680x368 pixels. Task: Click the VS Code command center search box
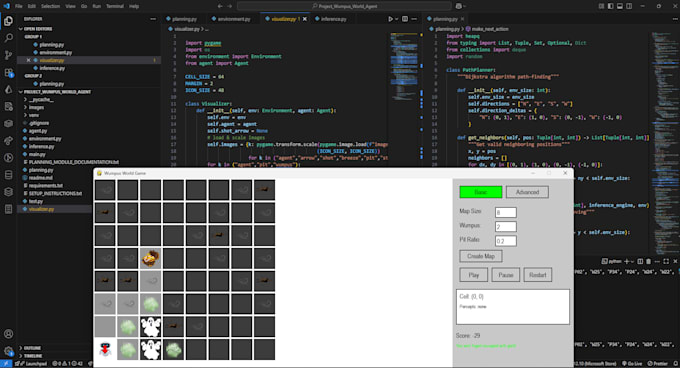coord(344,6)
